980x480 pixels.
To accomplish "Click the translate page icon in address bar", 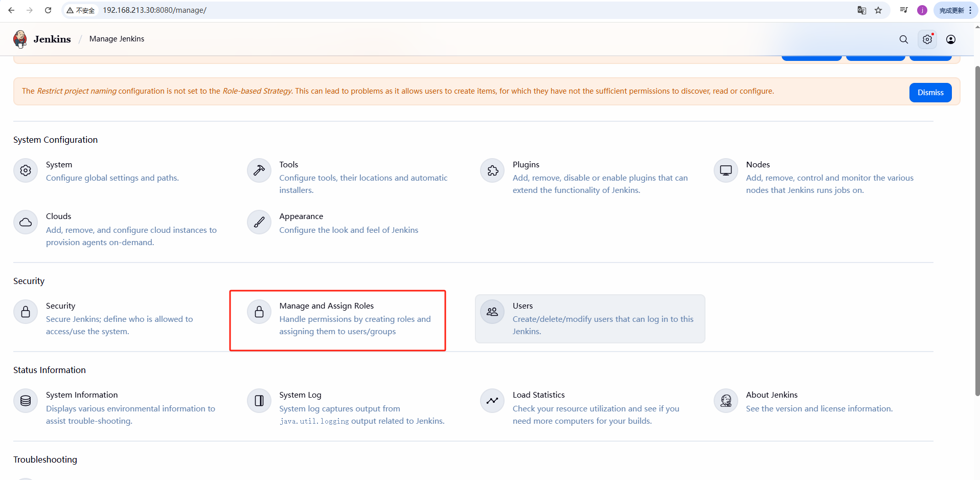I will point(862,10).
